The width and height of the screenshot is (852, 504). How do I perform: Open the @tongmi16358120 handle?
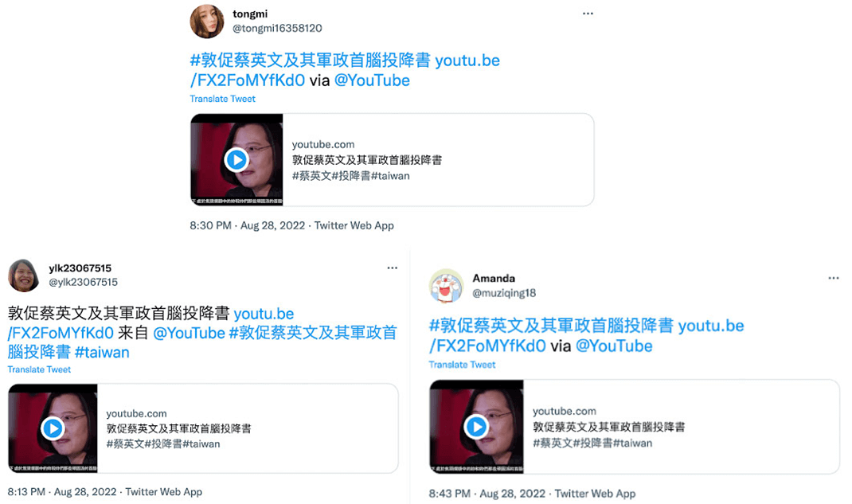(277, 28)
